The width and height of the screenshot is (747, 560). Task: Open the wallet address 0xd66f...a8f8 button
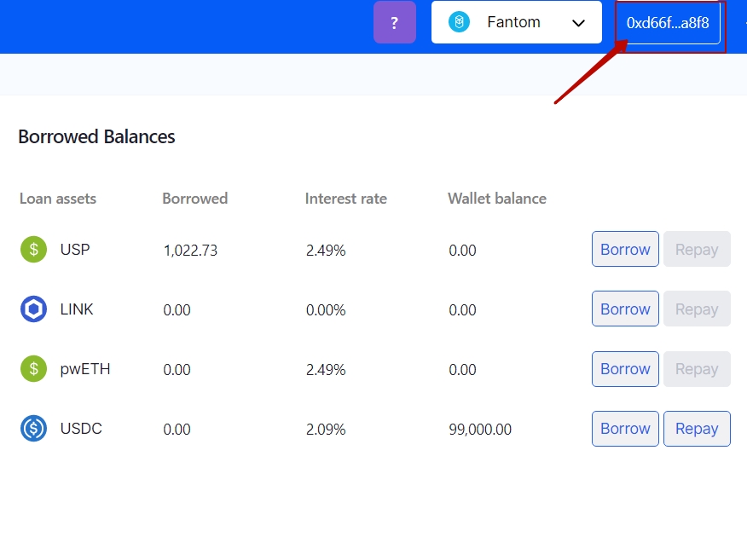[668, 23]
